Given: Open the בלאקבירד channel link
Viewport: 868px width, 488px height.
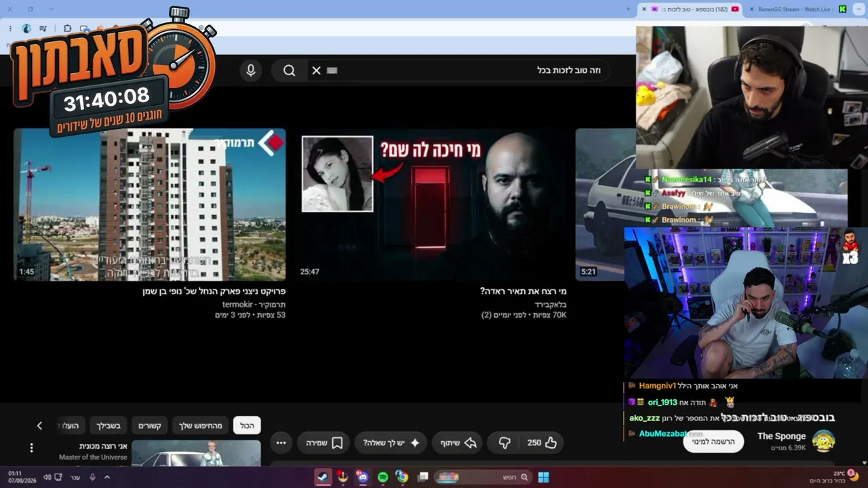Looking at the screenshot, I should tap(551, 304).
